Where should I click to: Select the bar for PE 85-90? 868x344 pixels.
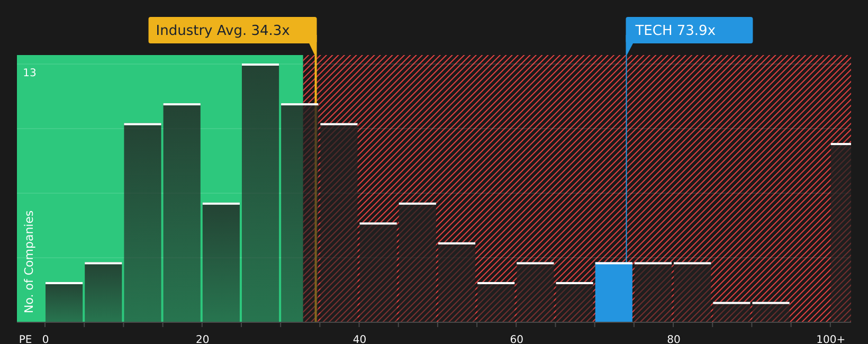pos(731,312)
